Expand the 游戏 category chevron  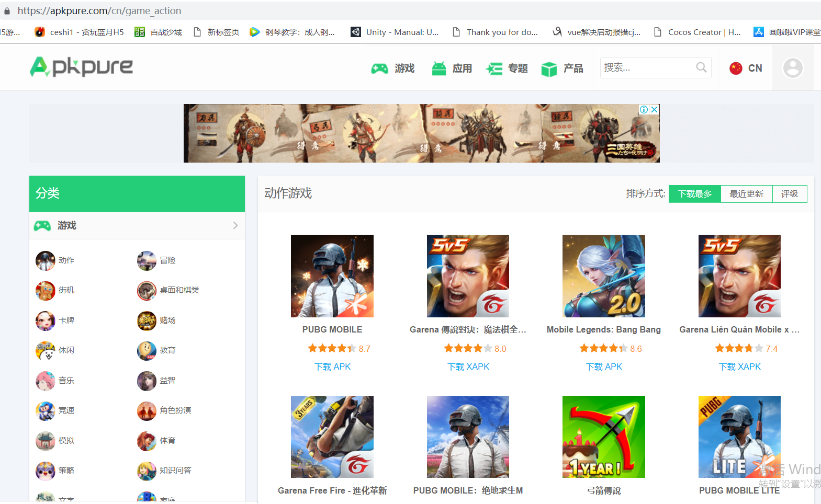click(x=235, y=225)
